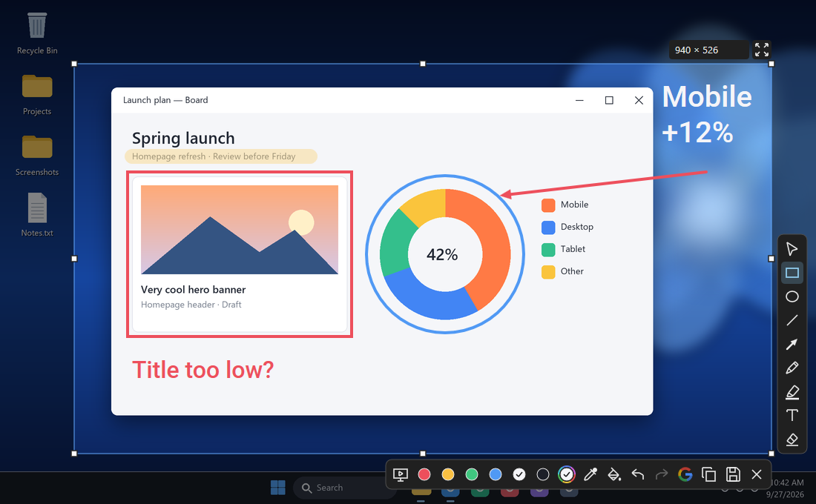816x504 pixels.
Task: Select the highlighter marker tool
Action: (792, 391)
